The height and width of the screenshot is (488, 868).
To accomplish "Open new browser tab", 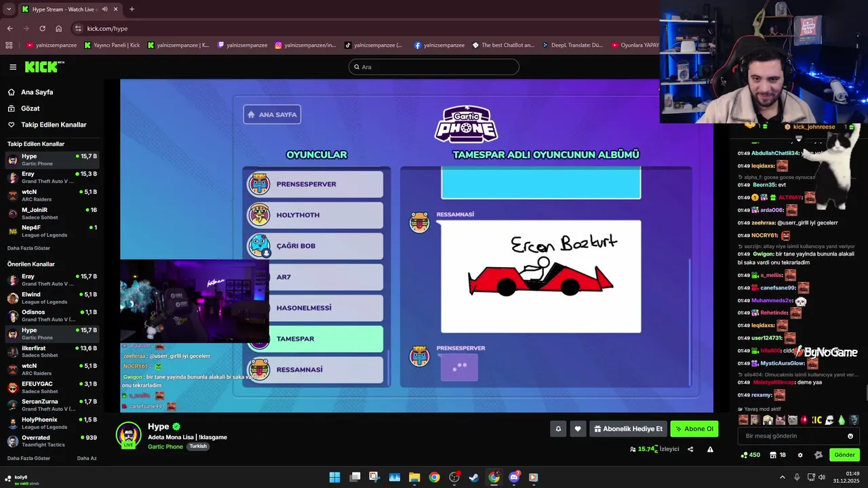I will pos(132,9).
